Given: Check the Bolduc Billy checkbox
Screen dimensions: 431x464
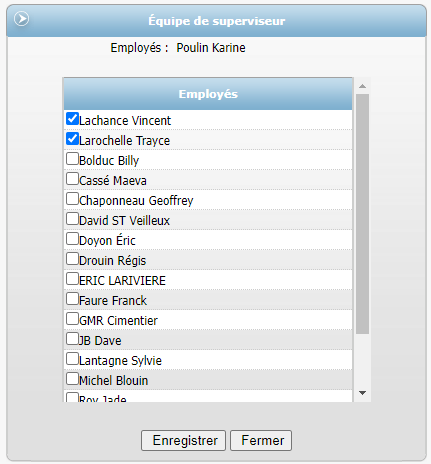Looking at the screenshot, I should (72, 159).
